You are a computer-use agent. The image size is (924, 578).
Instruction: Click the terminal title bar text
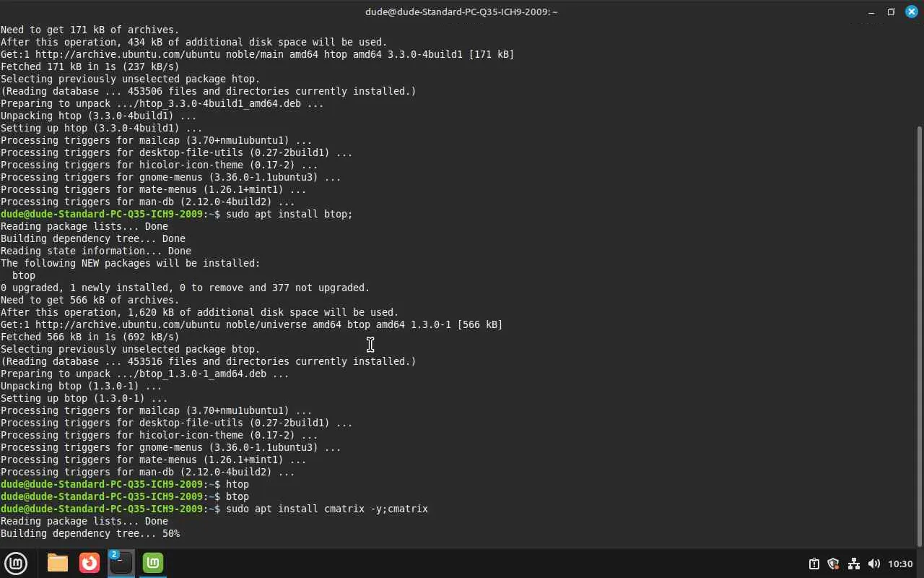pos(461,12)
